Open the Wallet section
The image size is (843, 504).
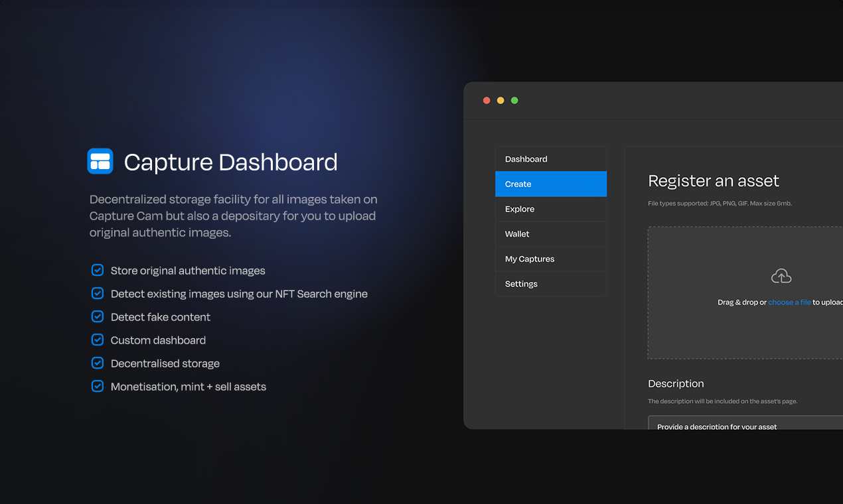551,234
